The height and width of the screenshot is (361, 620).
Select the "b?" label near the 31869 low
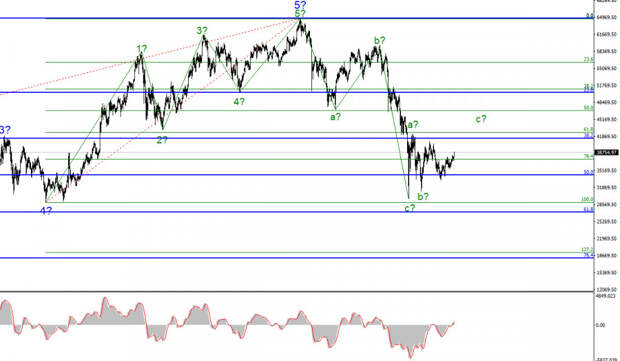pyautogui.click(x=423, y=197)
